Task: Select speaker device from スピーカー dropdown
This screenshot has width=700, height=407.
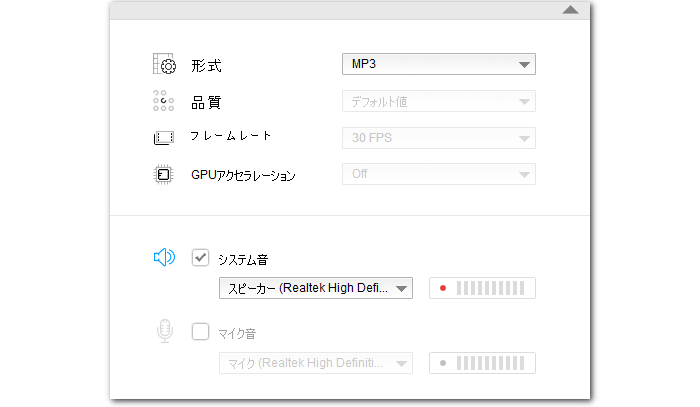Action: click(315, 289)
